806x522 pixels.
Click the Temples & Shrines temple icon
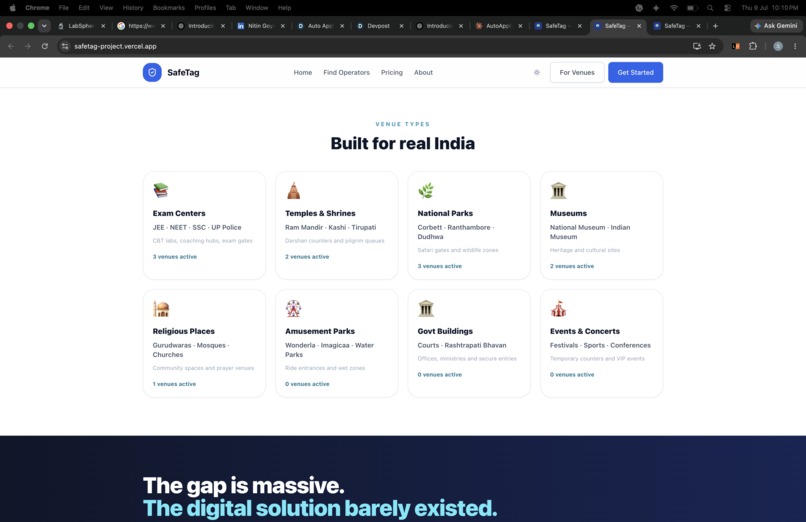click(293, 190)
